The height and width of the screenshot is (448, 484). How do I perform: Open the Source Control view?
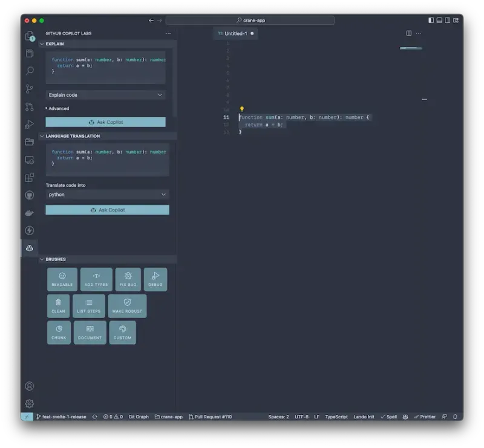(x=30, y=89)
